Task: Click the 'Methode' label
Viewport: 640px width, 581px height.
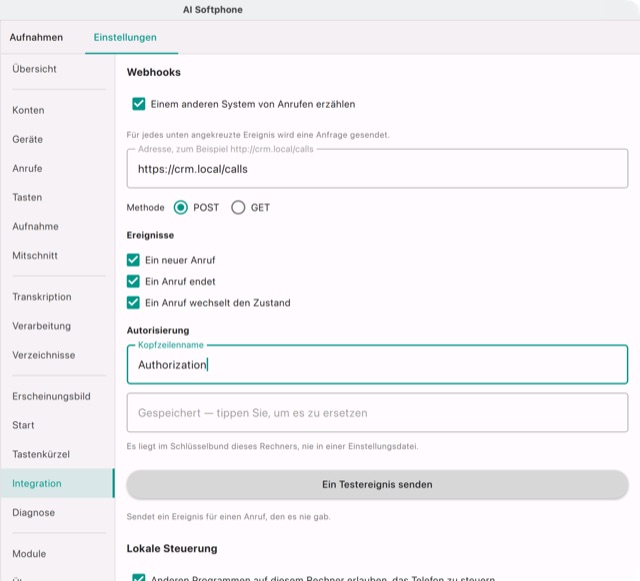Action: 145,207
